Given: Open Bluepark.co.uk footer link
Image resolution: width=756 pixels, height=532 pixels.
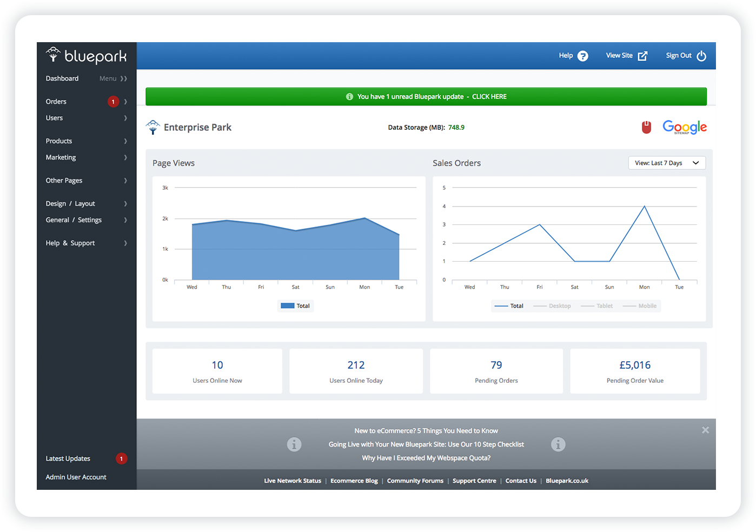Looking at the screenshot, I should (x=567, y=481).
